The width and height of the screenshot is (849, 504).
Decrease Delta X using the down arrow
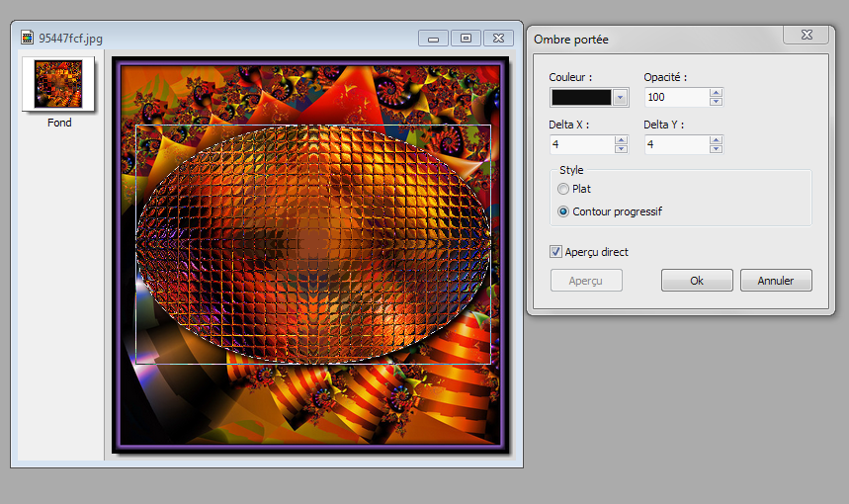pyautogui.click(x=621, y=148)
